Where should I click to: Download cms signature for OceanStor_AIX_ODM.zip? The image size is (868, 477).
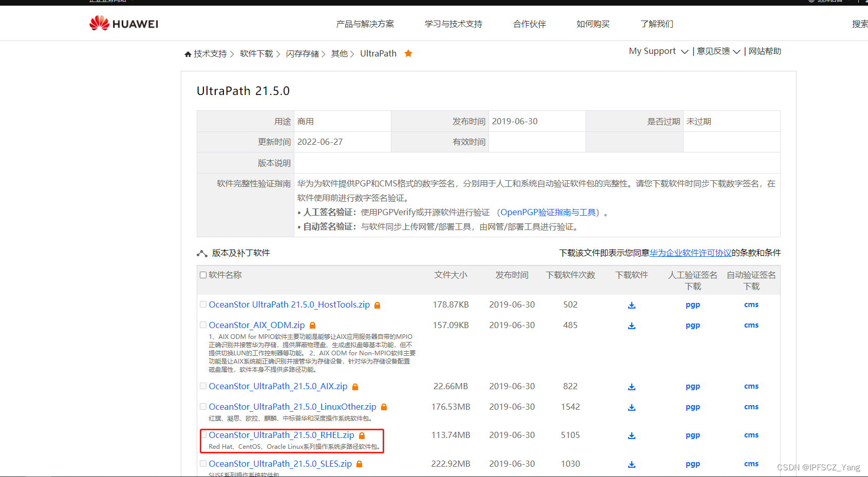[751, 325]
